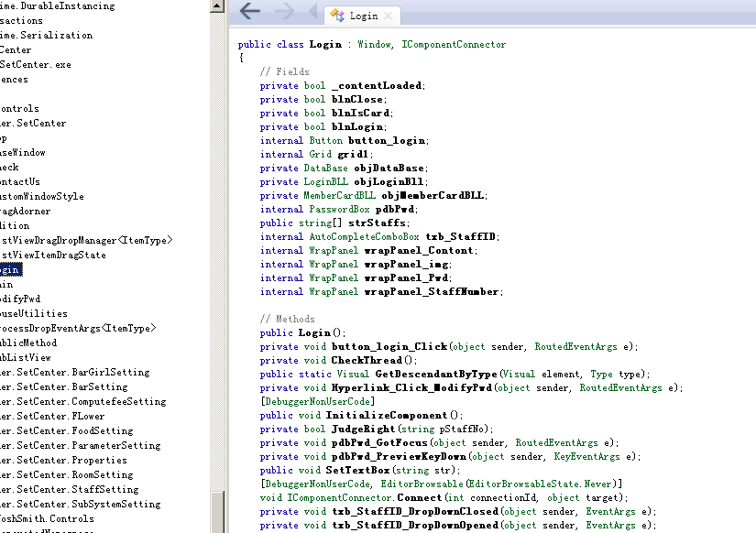The width and height of the screenshot is (756, 533).
Task: Click the forward navigation arrow
Action: (284, 12)
